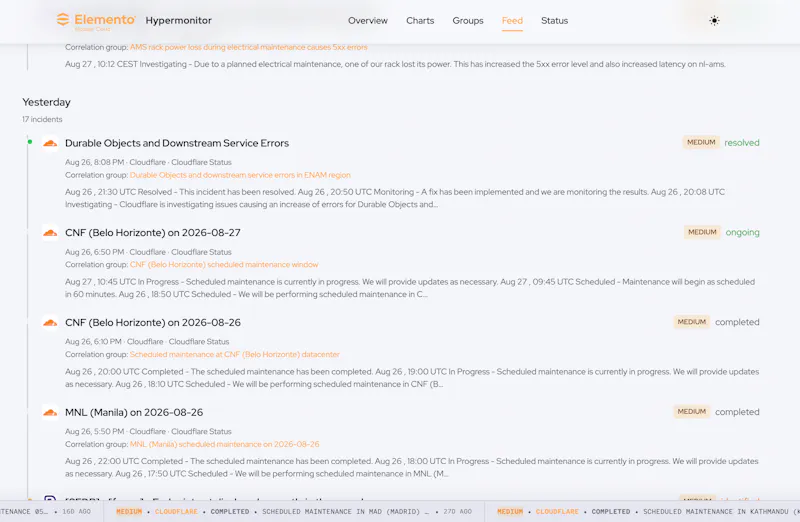The image size is (800, 522).
Task: Toggle the light/dark theme sun icon
Action: click(x=714, y=20)
